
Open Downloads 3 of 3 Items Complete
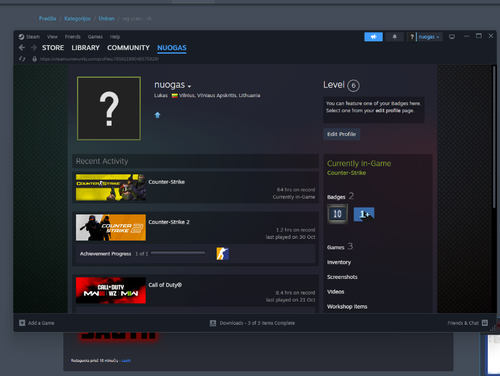click(257, 323)
